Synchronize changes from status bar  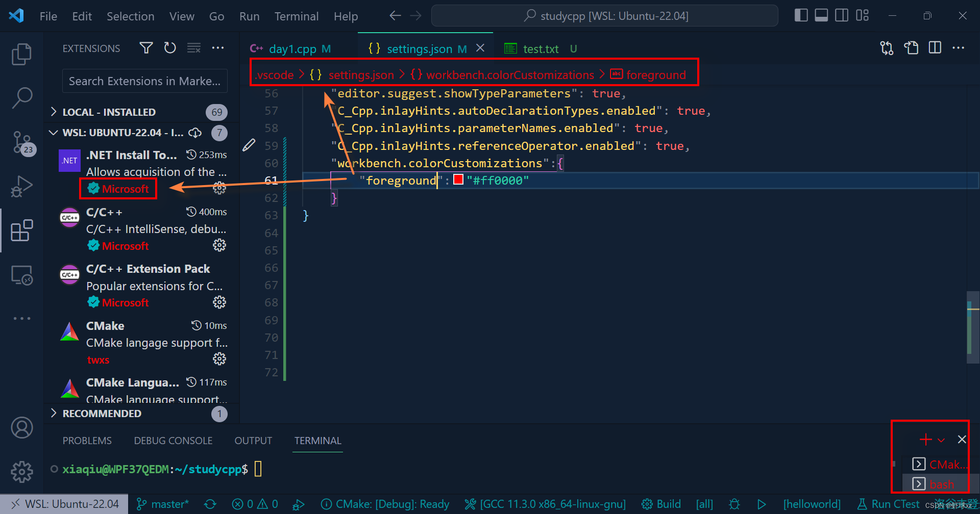[210, 504]
